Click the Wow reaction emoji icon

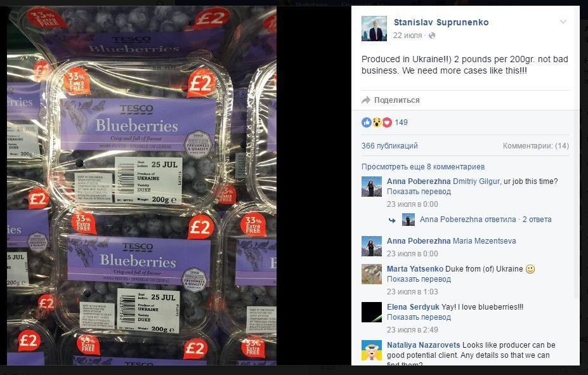pos(377,122)
